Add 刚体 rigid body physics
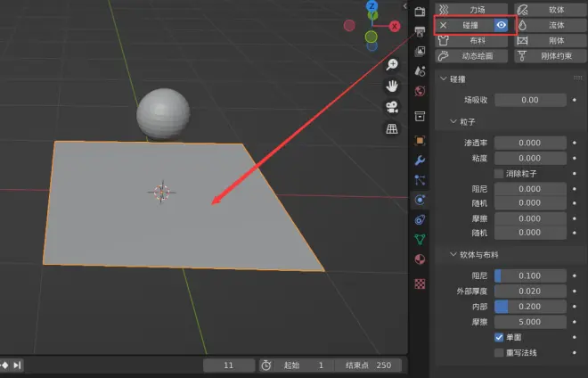 (x=551, y=40)
